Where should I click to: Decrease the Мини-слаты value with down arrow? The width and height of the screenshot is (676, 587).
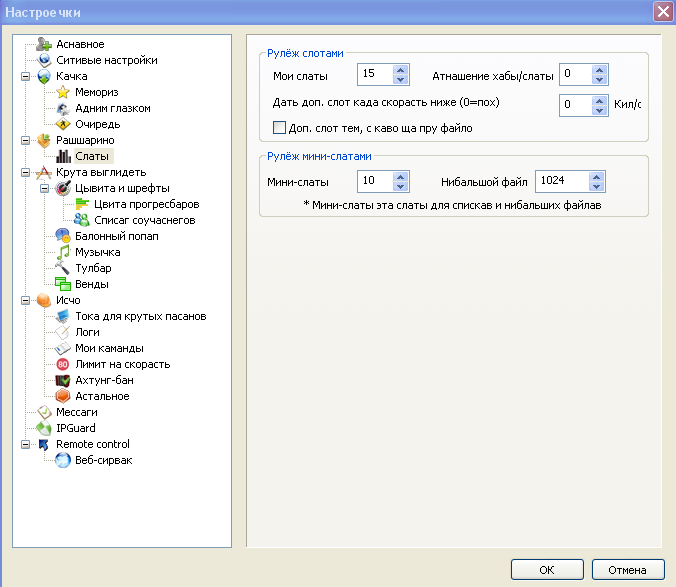[400, 187]
